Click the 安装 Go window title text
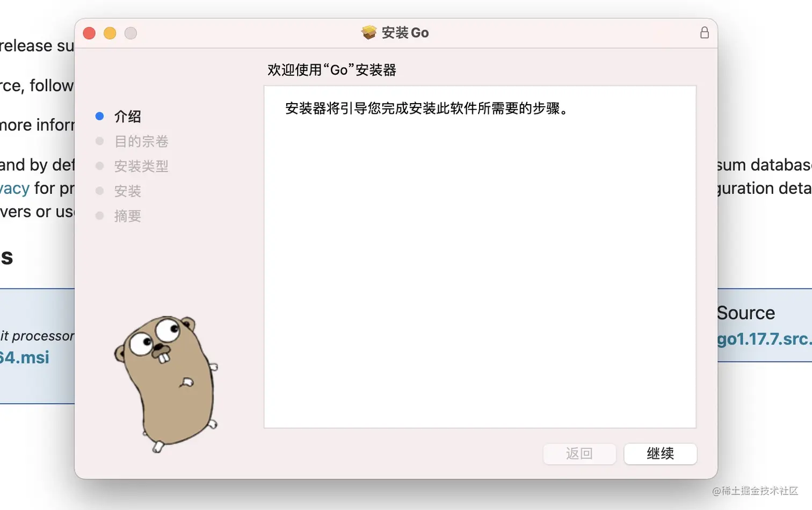The width and height of the screenshot is (812, 510). coord(405,33)
